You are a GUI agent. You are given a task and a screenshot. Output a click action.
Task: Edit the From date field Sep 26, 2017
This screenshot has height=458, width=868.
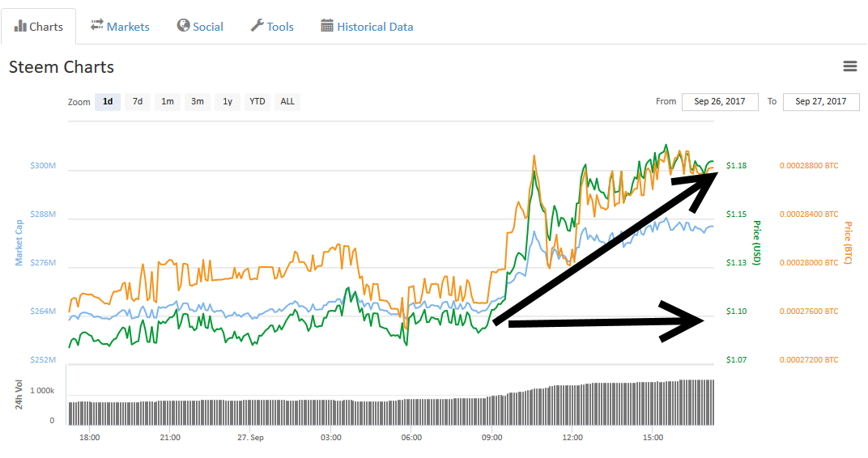[x=720, y=102]
